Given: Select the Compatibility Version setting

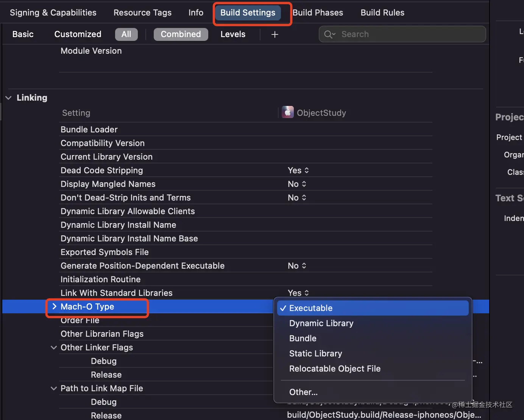Looking at the screenshot, I should [103, 143].
